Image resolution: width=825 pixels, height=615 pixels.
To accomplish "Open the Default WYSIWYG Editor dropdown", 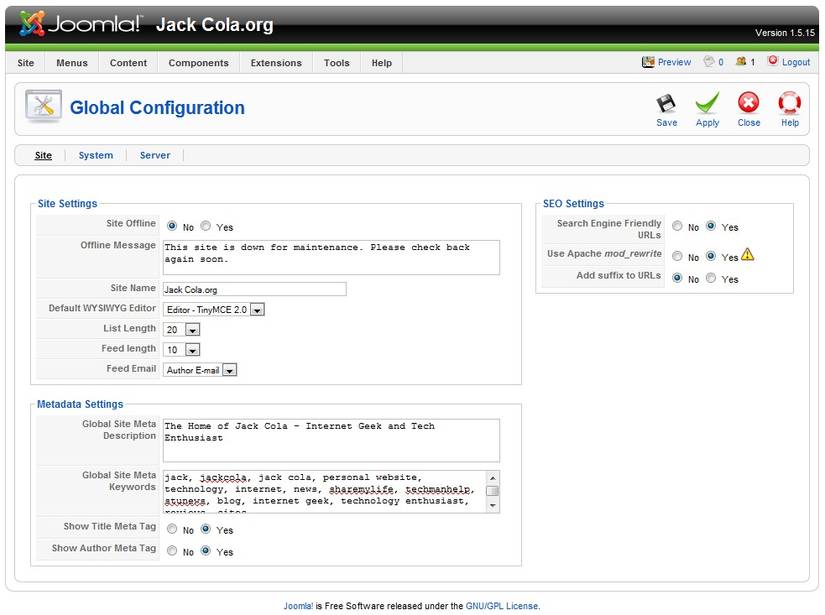I will point(214,309).
